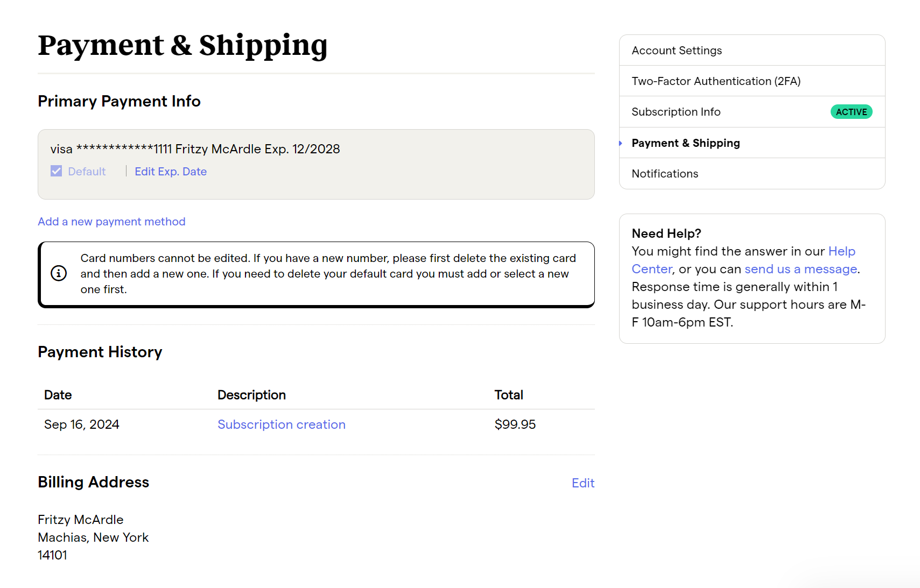Click the $99.95 total amount
This screenshot has width=920, height=588.
pyautogui.click(x=515, y=424)
